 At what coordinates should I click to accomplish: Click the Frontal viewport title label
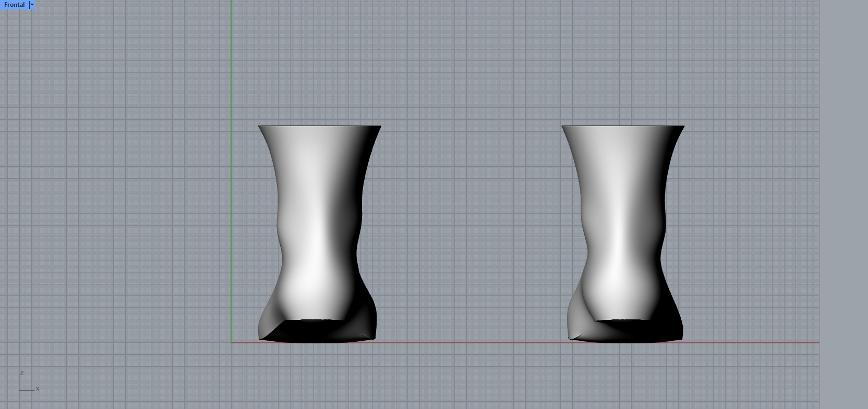pos(15,5)
